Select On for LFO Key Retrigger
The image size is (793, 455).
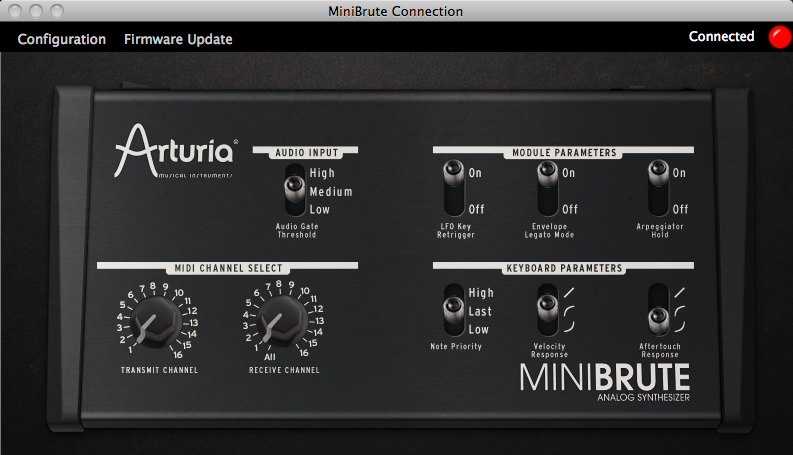coord(475,173)
